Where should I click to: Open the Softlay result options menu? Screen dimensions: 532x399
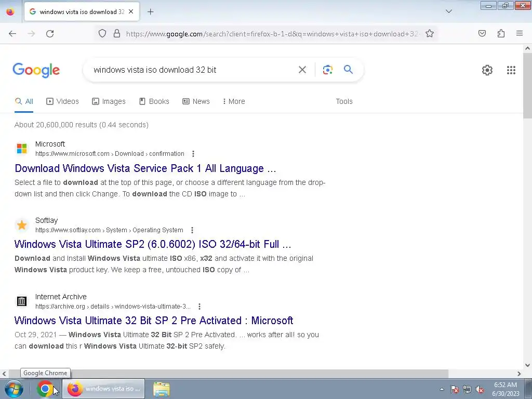[x=192, y=230]
